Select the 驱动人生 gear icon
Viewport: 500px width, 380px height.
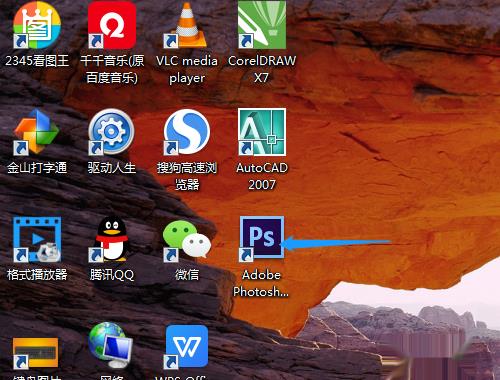click(112, 132)
